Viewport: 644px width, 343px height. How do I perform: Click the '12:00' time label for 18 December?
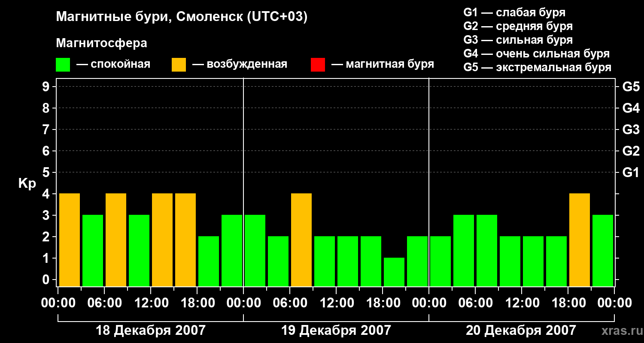point(151,303)
